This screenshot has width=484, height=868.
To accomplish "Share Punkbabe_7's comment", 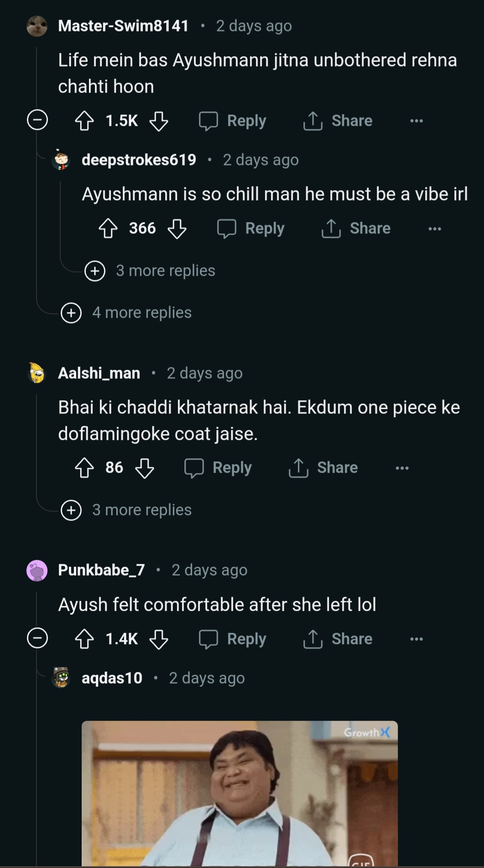I will (x=338, y=639).
